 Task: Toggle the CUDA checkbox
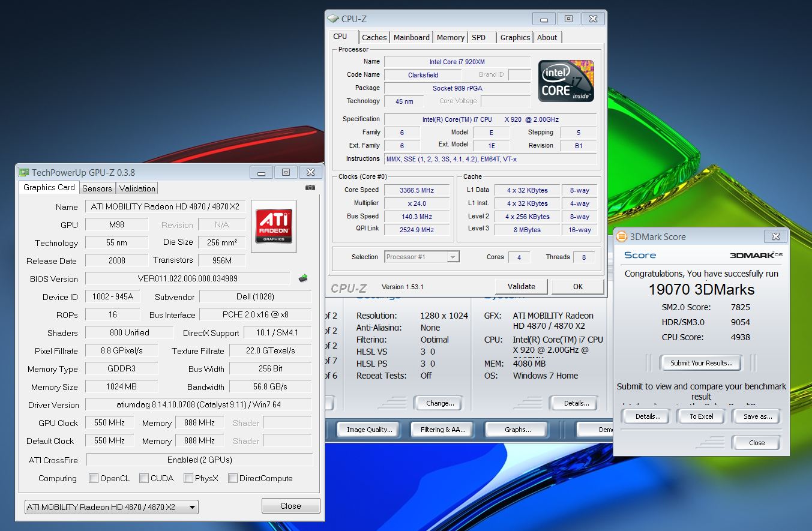point(144,478)
